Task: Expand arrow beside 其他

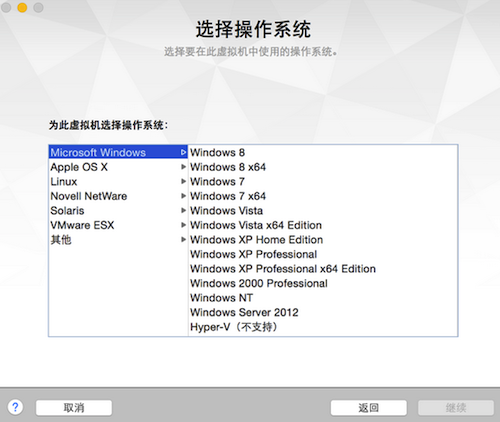Action: 183,239
